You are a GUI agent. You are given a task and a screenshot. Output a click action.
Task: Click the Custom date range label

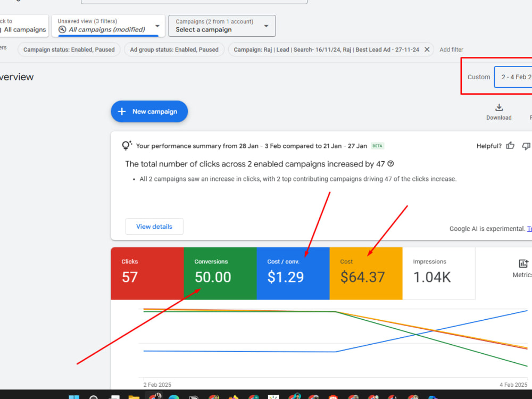pyautogui.click(x=479, y=77)
